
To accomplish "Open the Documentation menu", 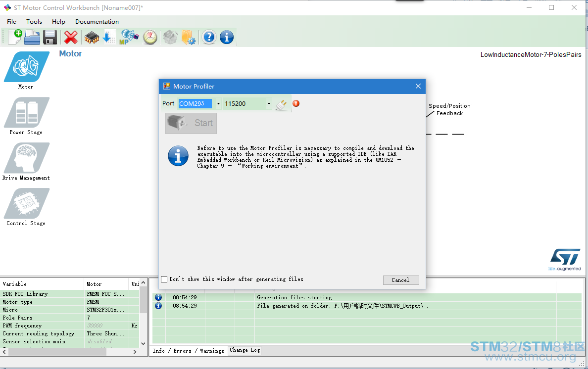I will (97, 22).
